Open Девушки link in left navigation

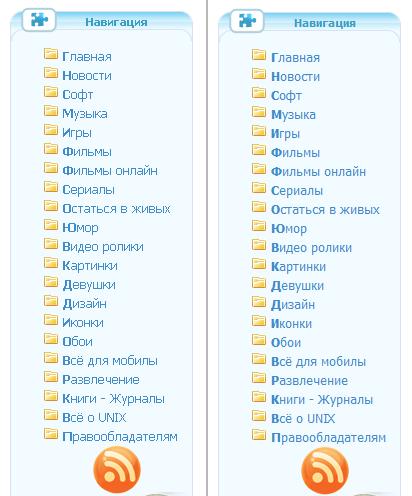(89, 285)
